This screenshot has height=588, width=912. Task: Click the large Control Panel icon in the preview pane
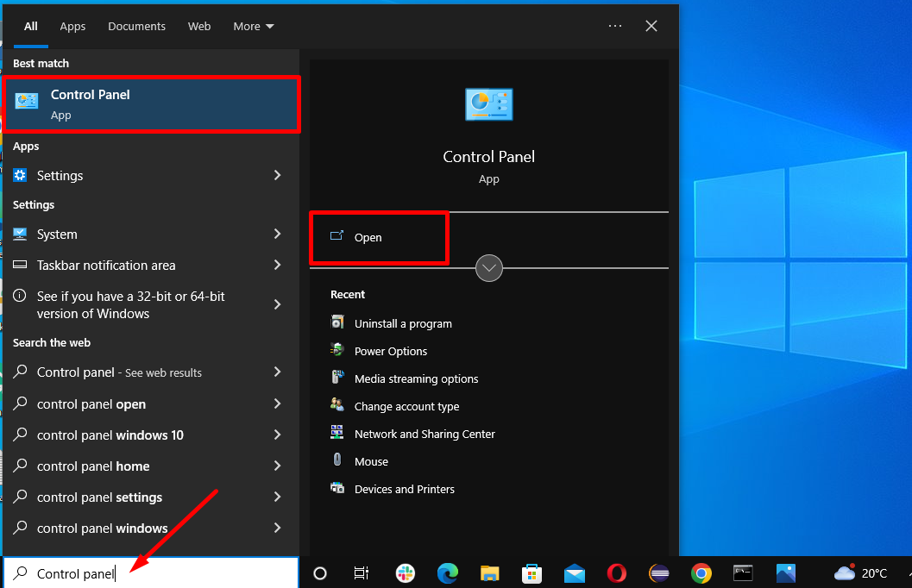point(489,104)
